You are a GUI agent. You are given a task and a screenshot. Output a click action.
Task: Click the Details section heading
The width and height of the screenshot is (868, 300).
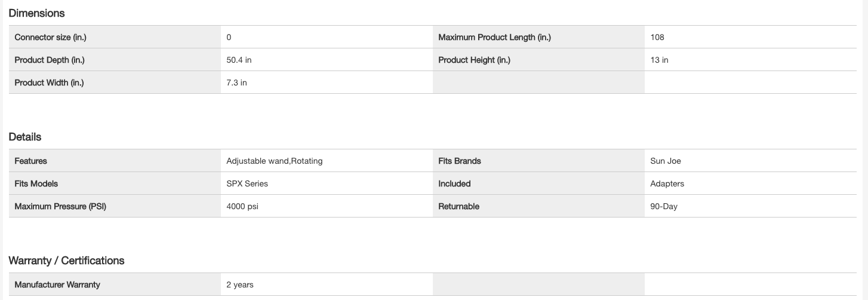tap(25, 137)
